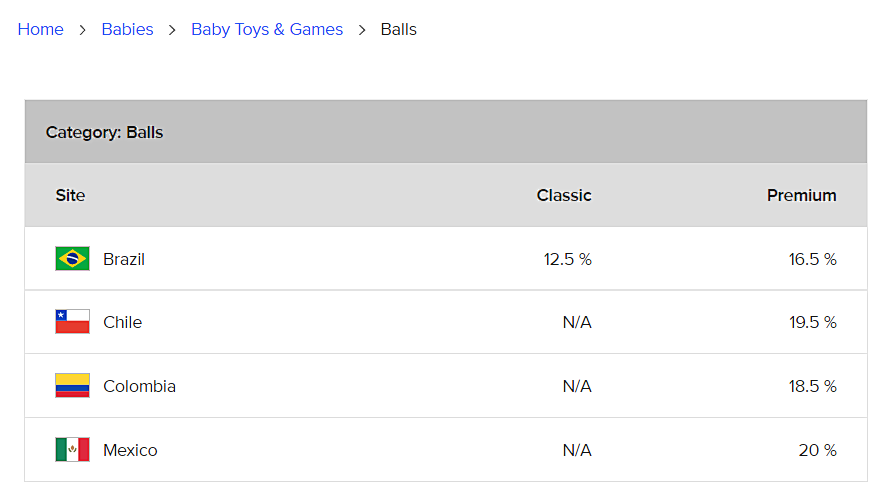Image resolution: width=890 pixels, height=501 pixels.
Task: Click the Mexico flag icon
Action: tap(72, 449)
